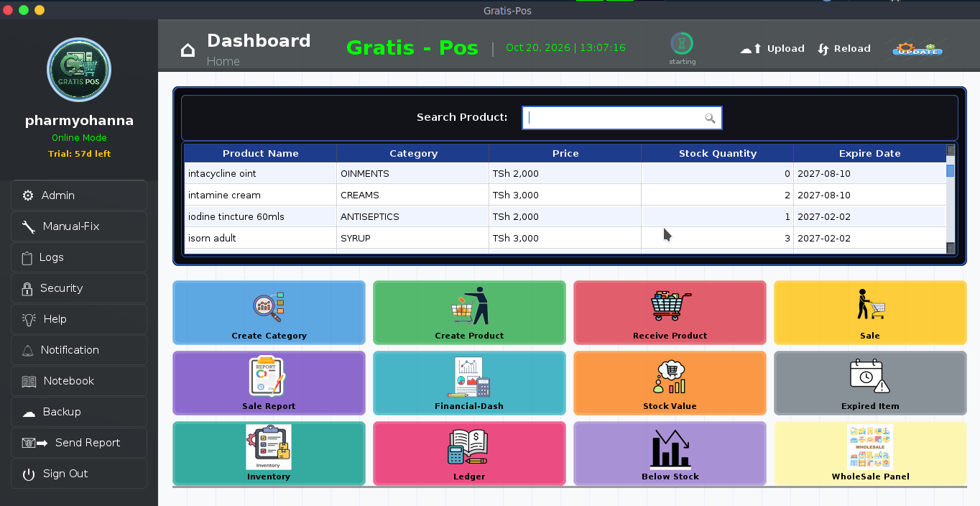980x506 pixels.
Task: Open the Sale tile
Action: (x=870, y=313)
